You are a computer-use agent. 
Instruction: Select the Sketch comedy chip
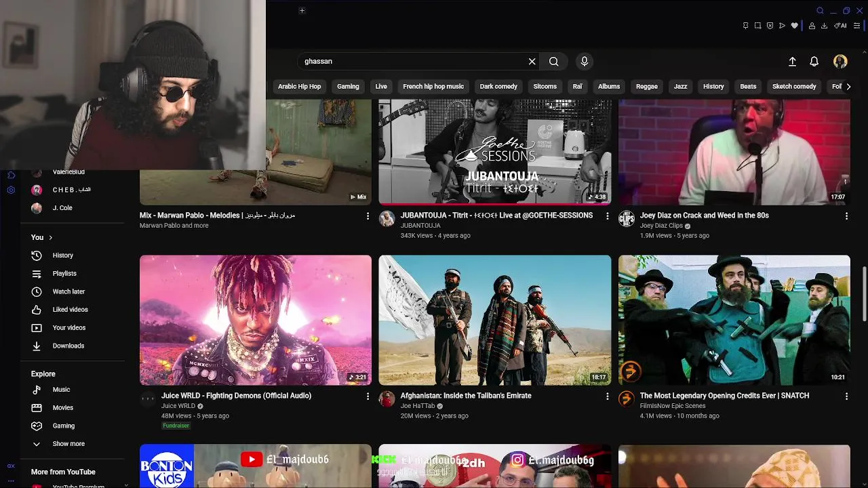794,86
